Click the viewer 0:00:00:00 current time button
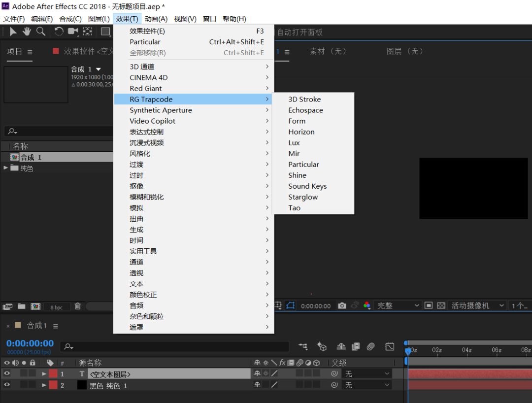The image size is (532, 403). coord(316,305)
